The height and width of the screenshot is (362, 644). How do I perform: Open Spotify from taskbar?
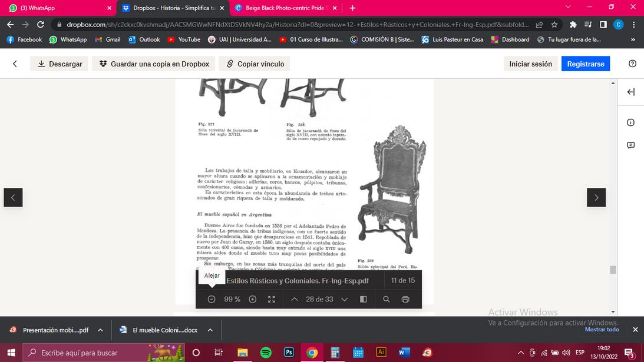pyautogui.click(x=266, y=353)
